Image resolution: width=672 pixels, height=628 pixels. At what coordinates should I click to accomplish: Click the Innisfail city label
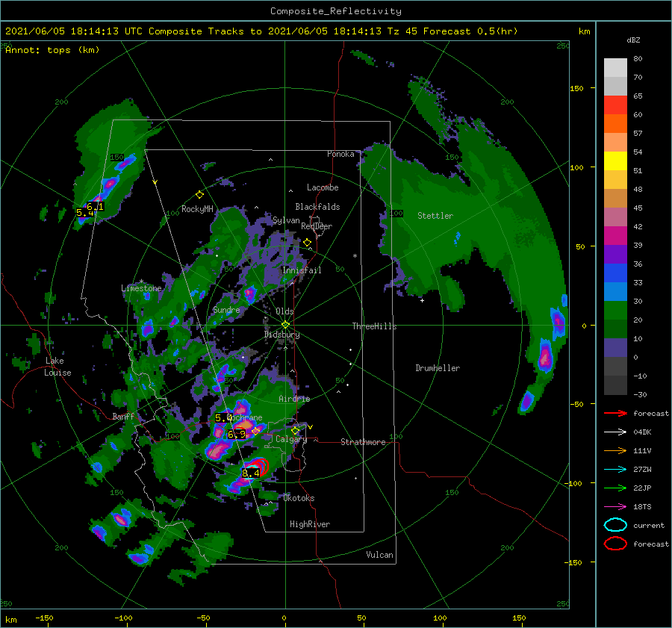(302, 270)
